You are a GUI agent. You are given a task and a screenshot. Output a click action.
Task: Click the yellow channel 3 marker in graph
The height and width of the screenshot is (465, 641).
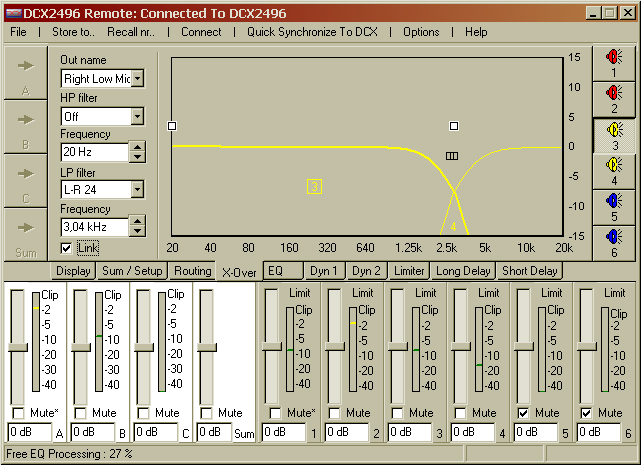point(314,186)
